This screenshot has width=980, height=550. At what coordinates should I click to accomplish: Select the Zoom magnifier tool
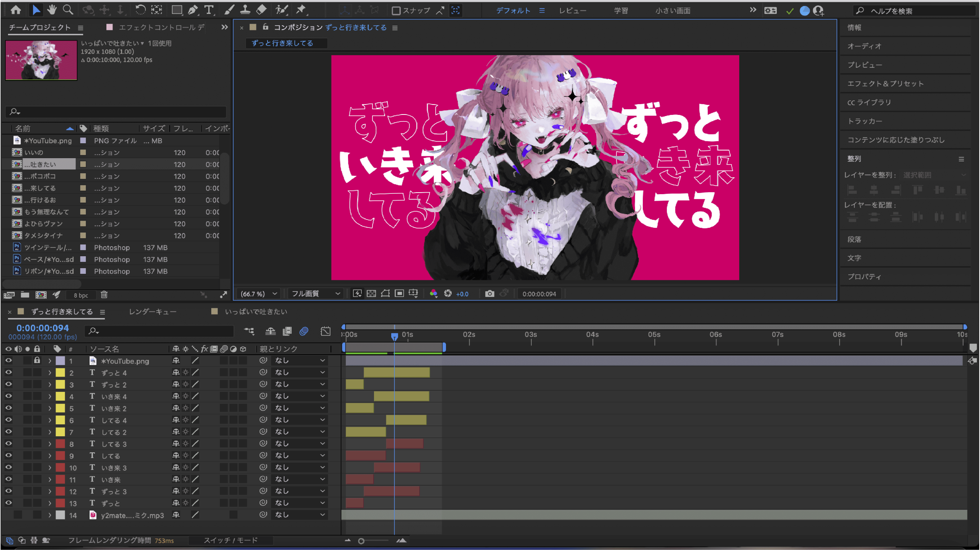pyautogui.click(x=68, y=10)
